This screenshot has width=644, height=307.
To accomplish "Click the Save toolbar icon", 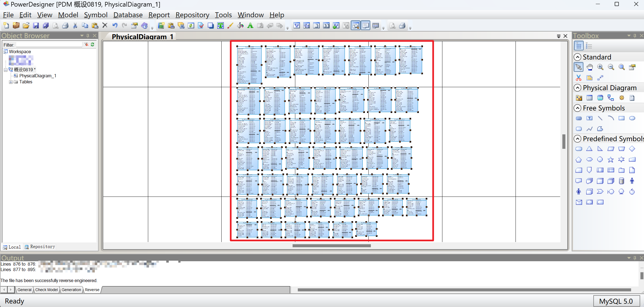I will [x=36, y=26].
